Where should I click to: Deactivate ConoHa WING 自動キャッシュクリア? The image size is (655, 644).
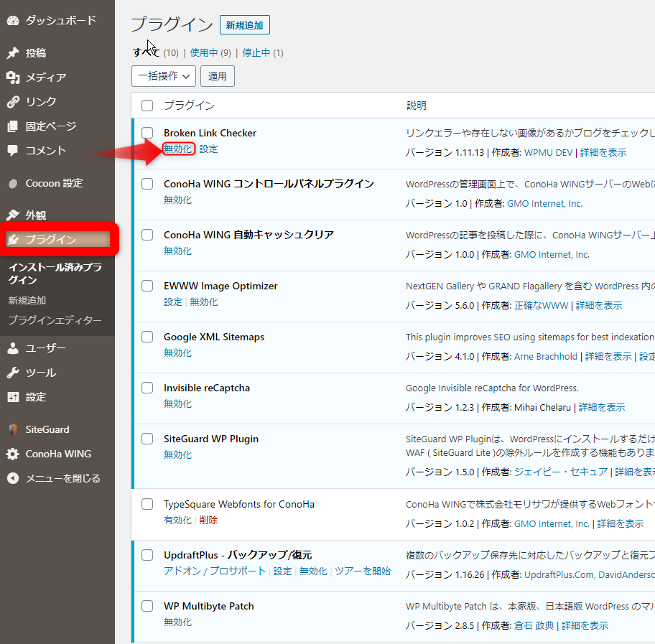point(178,251)
